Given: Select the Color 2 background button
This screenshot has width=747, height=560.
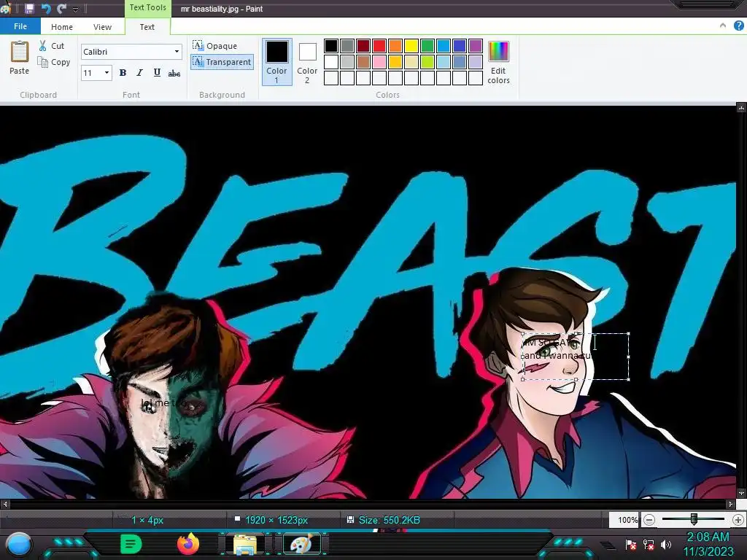Looking at the screenshot, I should 307,62.
